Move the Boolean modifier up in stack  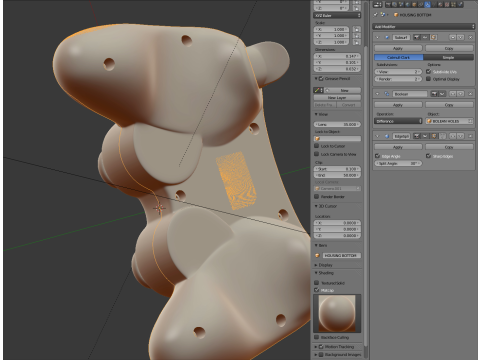tap(453, 94)
